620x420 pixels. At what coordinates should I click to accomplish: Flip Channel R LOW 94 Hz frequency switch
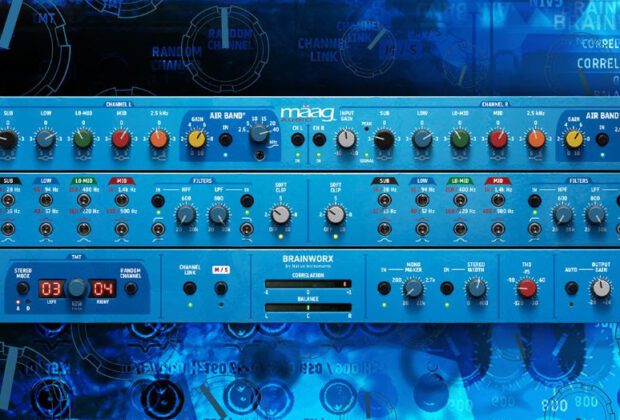pos(422,200)
